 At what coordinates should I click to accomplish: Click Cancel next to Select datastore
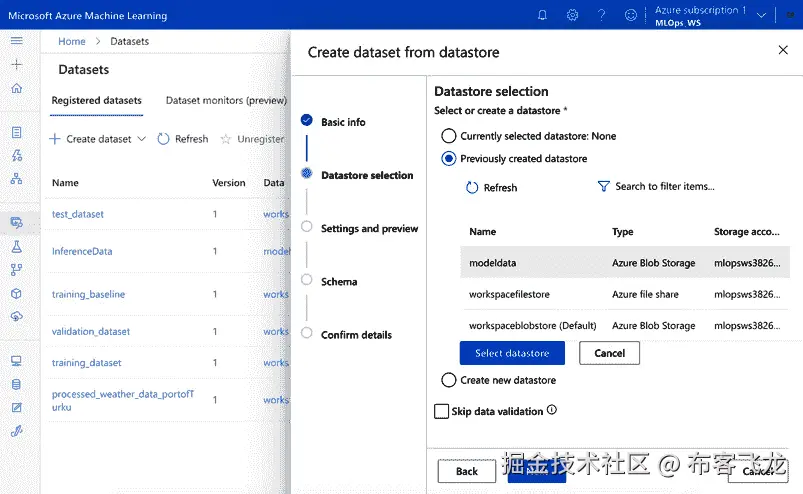(x=609, y=353)
